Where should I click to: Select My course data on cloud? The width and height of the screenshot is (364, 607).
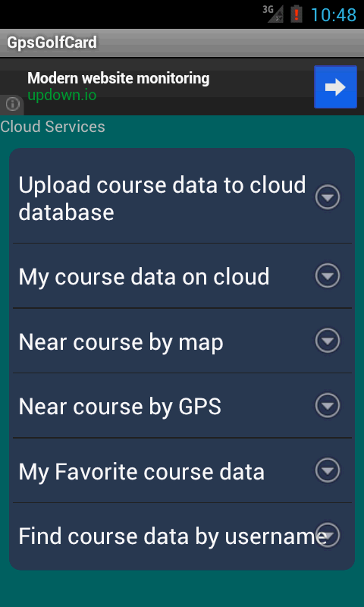pos(182,276)
